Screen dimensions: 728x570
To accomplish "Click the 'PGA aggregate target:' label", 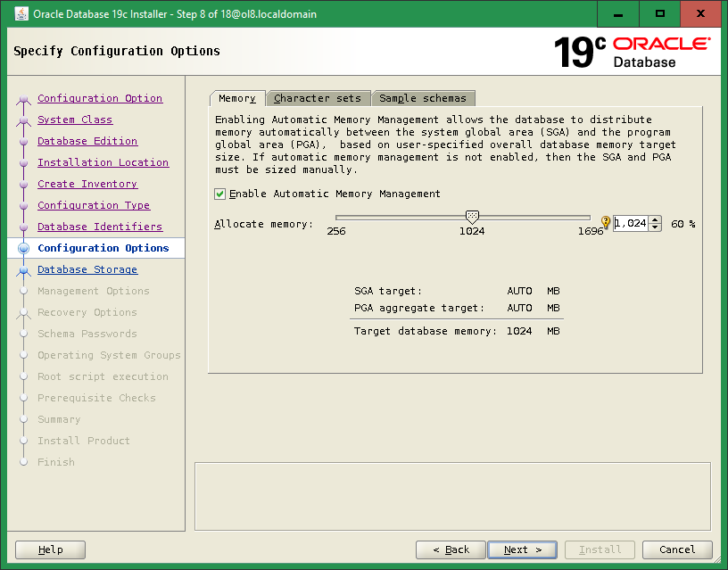I will (418, 308).
